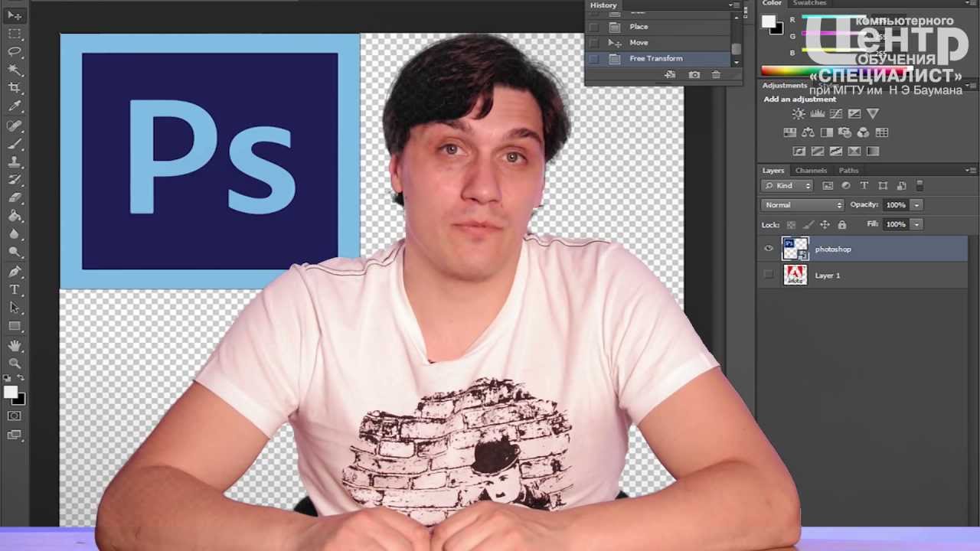
Task: Open the Kind filter dropdown
Action: tap(787, 186)
